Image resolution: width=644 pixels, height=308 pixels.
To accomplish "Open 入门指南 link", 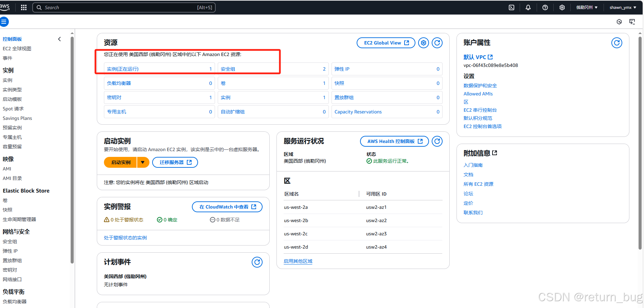I will 473,165.
